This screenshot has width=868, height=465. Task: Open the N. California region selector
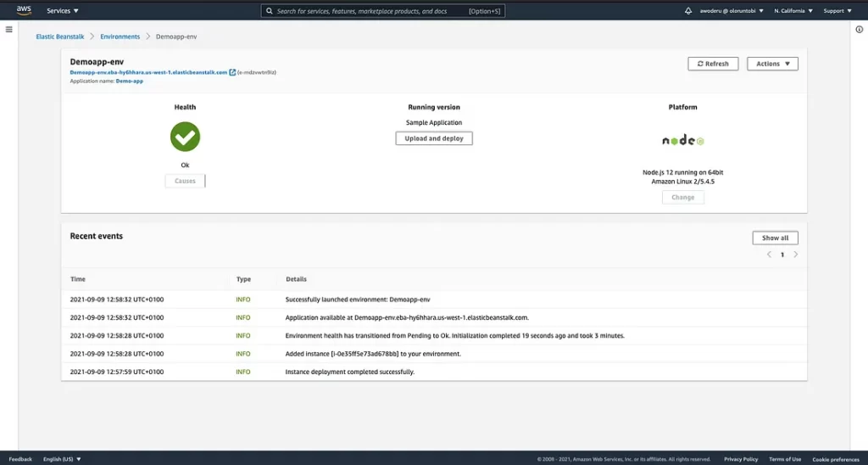(793, 11)
